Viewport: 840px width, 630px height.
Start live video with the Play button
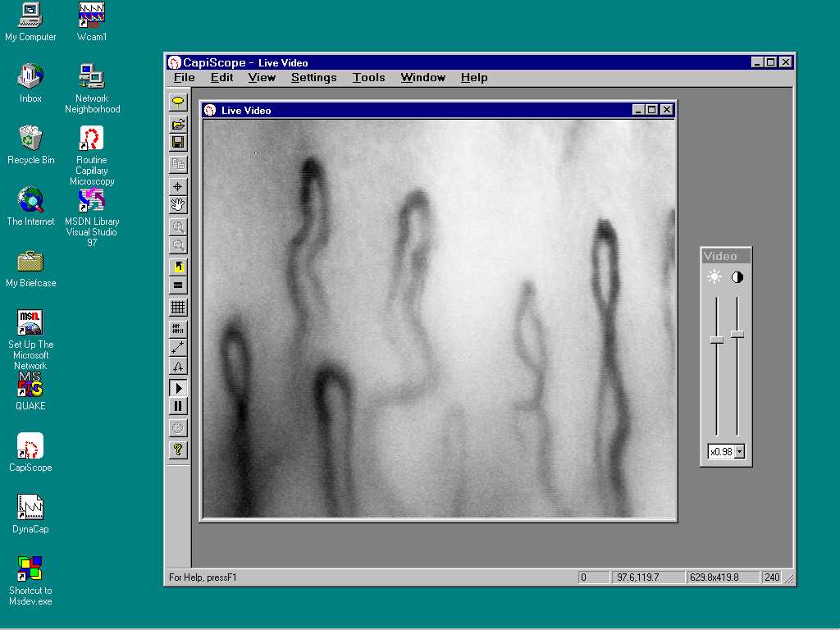pyautogui.click(x=178, y=387)
